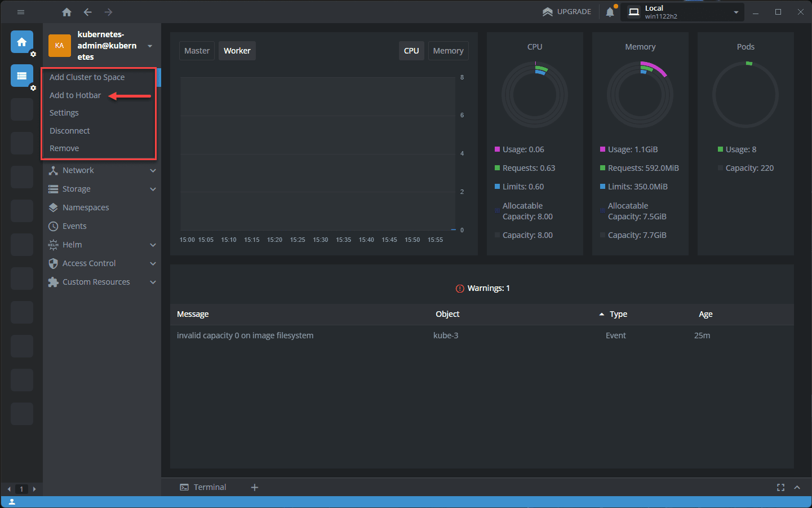Toggle the Pods Capacity: 220 legend entry
This screenshot has width=812, height=508.
pyautogui.click(x=746, y=168)
